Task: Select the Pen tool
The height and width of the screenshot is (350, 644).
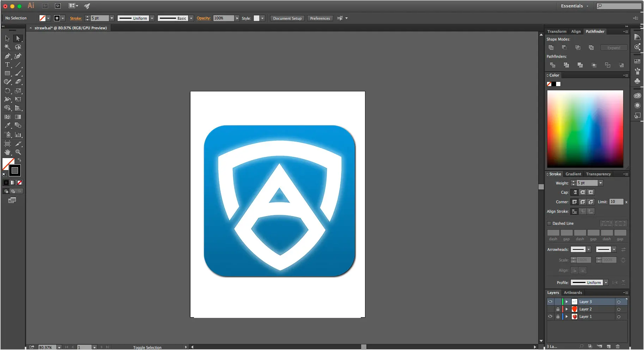Action: [7, 56]
